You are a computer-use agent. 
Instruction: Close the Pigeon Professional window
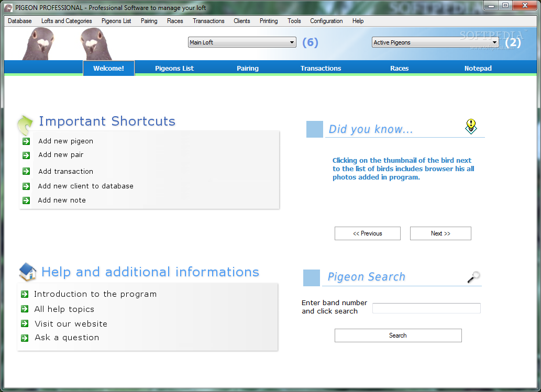pyautogui.click(x=525, y=5)
